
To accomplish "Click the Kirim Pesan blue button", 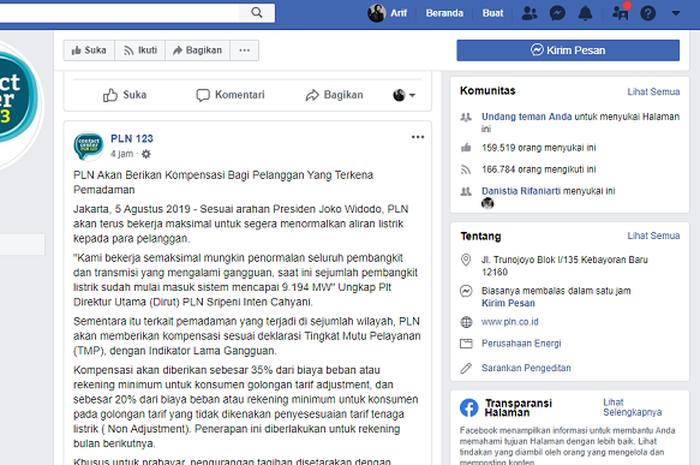I will coord(568,50).
